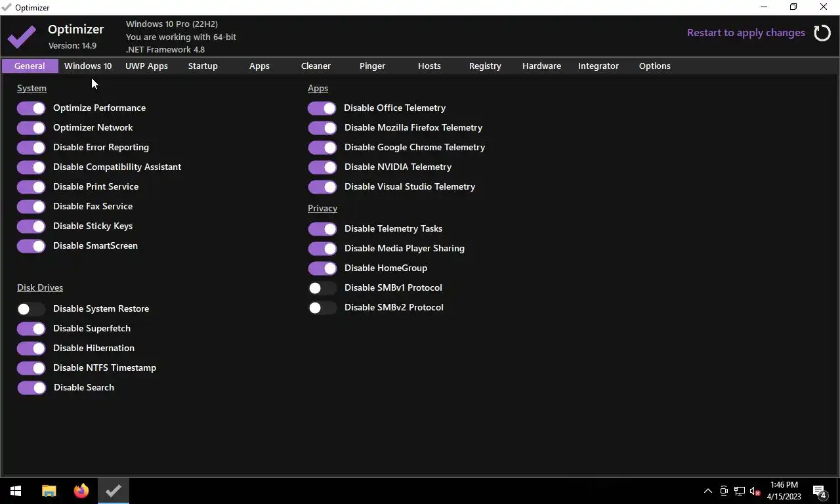This screenshot has width=840, height=504.
Task: Click the Version: 14.9 text
Action: (72, 46)
